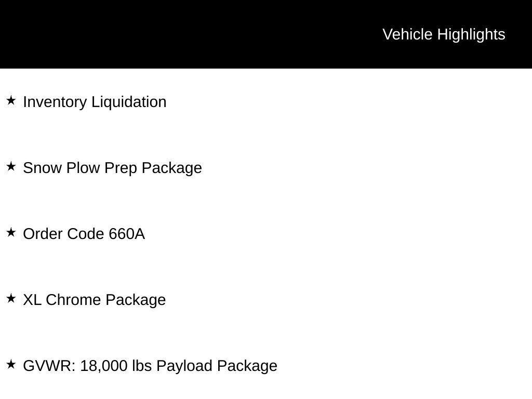Click the words Order Code
The image size is (532, 399).
pos(63,234)
